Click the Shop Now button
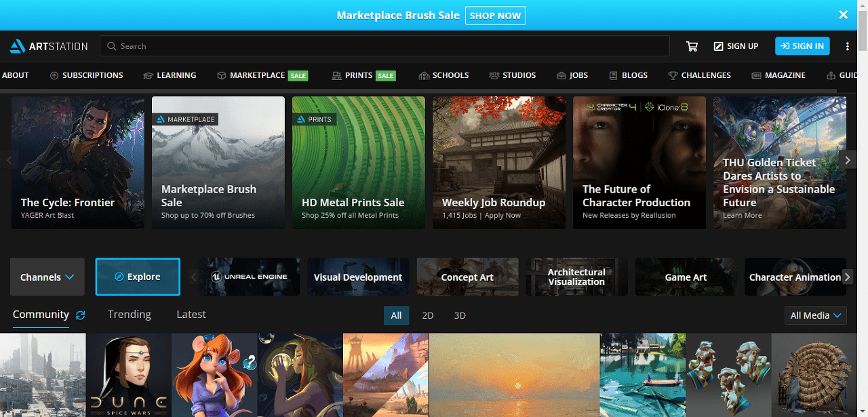 click(496, 15)
